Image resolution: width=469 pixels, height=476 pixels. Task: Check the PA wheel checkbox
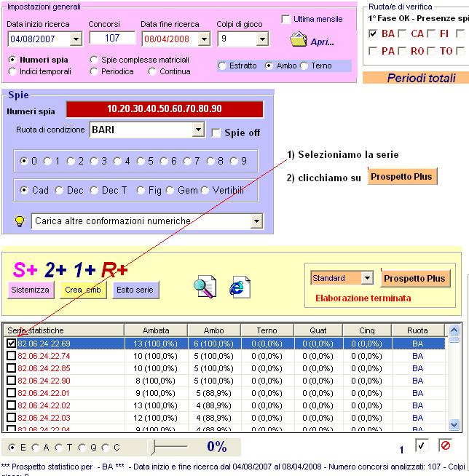coord(373,51)
